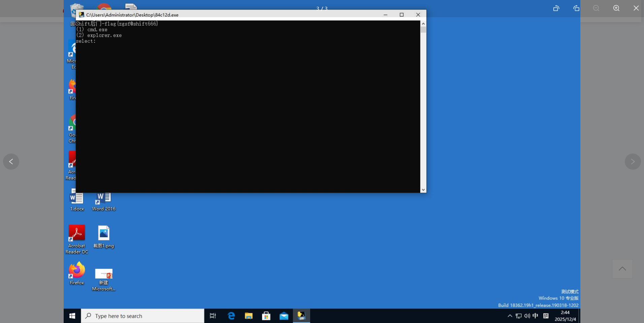Open the 新建 Microsoft PPT file

(103, 273)
